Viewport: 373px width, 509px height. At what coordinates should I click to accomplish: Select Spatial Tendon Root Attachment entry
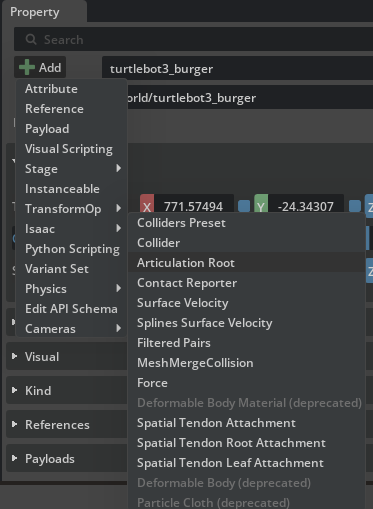click(246, 443)
